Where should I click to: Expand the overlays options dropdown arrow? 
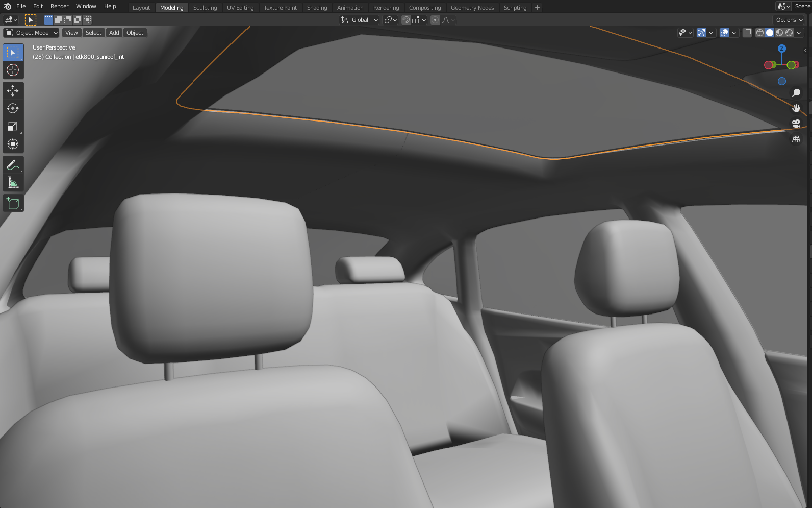point(734,33)
